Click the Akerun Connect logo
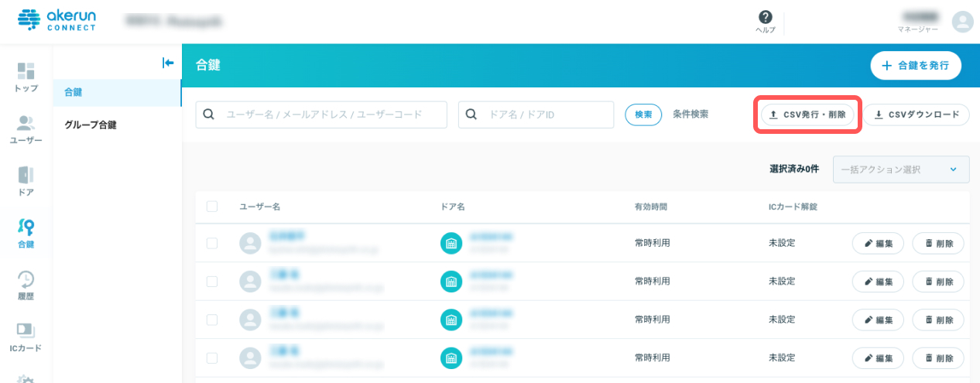 57,21
